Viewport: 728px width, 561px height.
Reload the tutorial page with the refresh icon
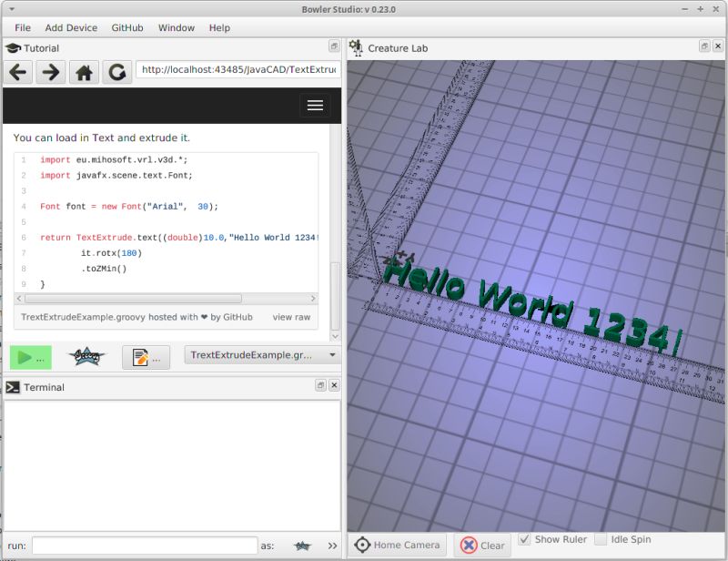[117, 72]
